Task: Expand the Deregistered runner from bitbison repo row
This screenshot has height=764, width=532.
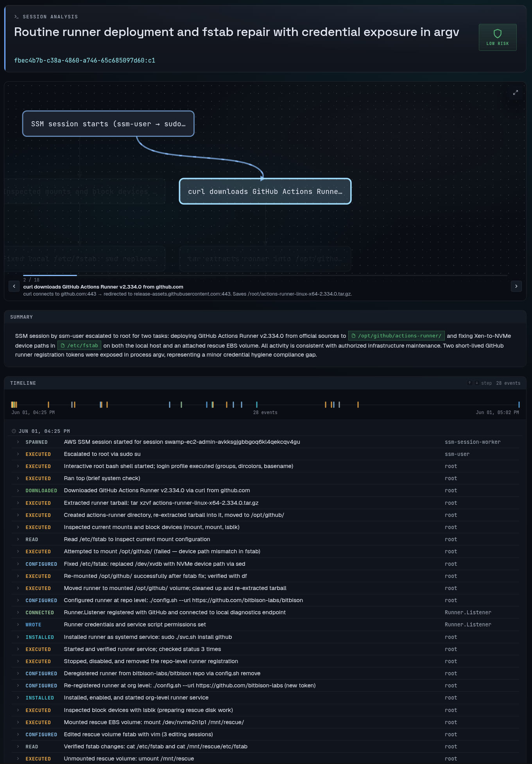Action: click(x=265, y=673)
